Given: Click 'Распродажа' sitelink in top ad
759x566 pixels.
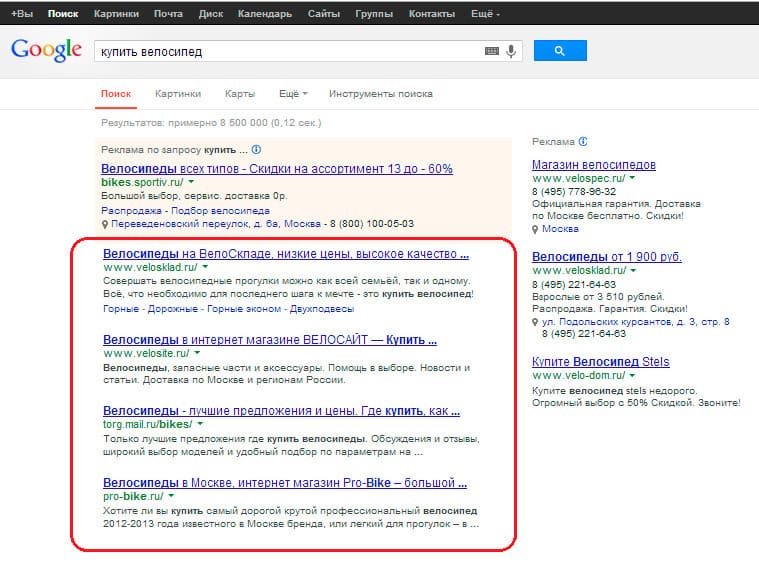Looking at the screenshot, I should click(x=131, y=211).
